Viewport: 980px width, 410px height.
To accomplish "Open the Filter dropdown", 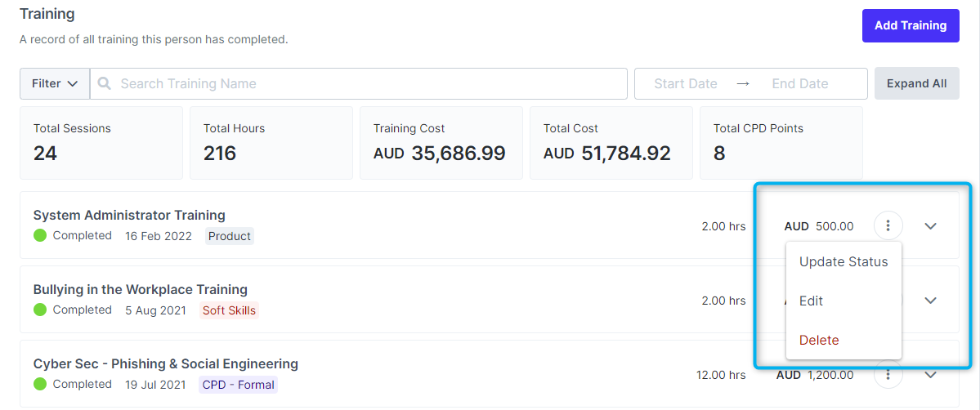I will click(55, 83).
